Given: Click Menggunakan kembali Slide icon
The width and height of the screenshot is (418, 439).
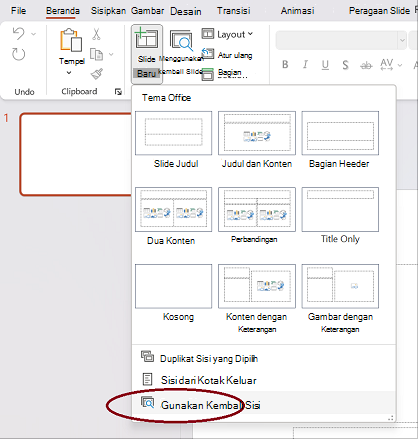Looking at the screenshot, I should coord(181,40).
